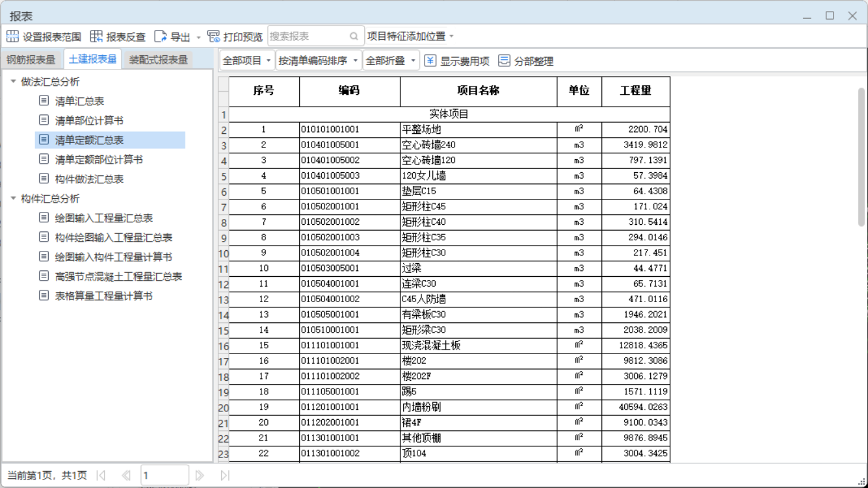Click document icon beside 绘图输入工程量汇总表
The height and width of the screenshot is (488, 868).
pos(44,218)
